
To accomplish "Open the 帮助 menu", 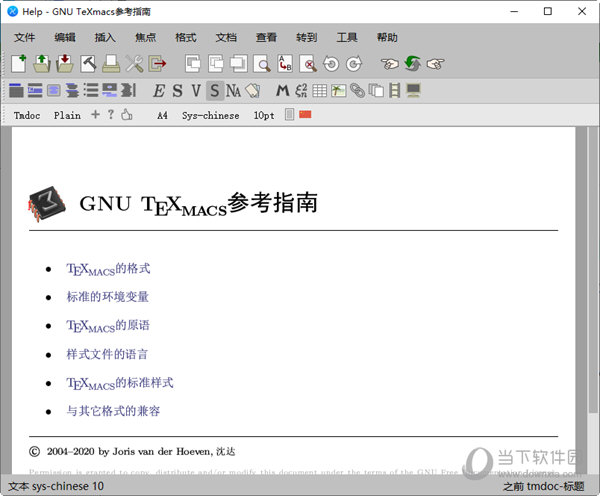I will point(387,38).
